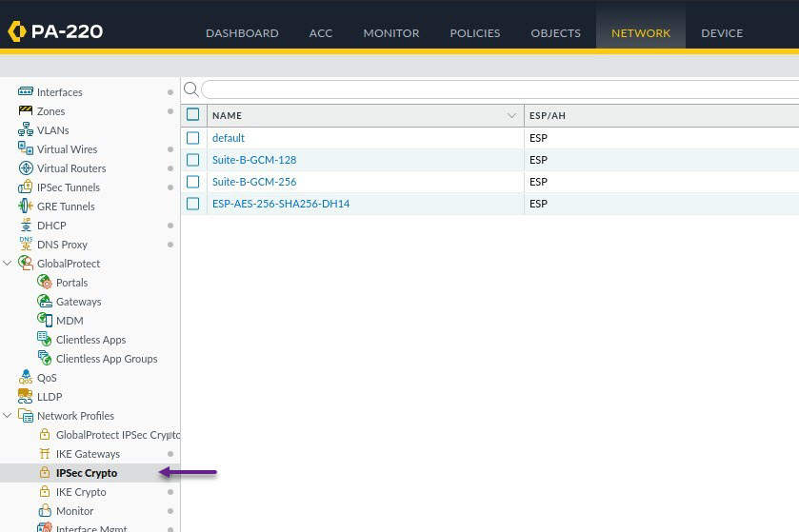799x532 pixels.
Task: Click the IPSec Crypto lock icon
Action: [45, 472]
